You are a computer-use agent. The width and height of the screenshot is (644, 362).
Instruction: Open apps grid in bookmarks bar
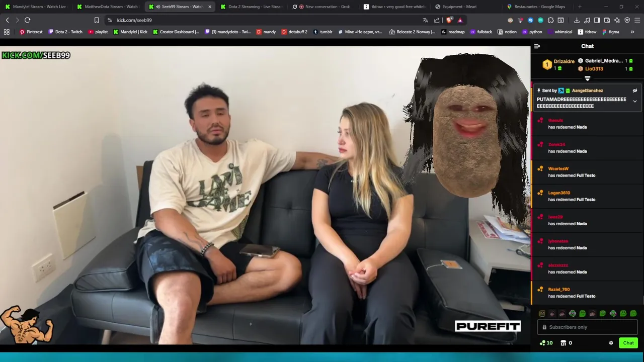click(7, 32)
